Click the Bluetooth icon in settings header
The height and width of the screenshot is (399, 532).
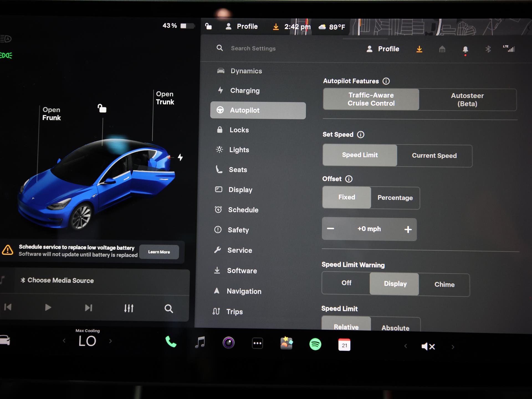pyautogui.click(x=488, y=49)
